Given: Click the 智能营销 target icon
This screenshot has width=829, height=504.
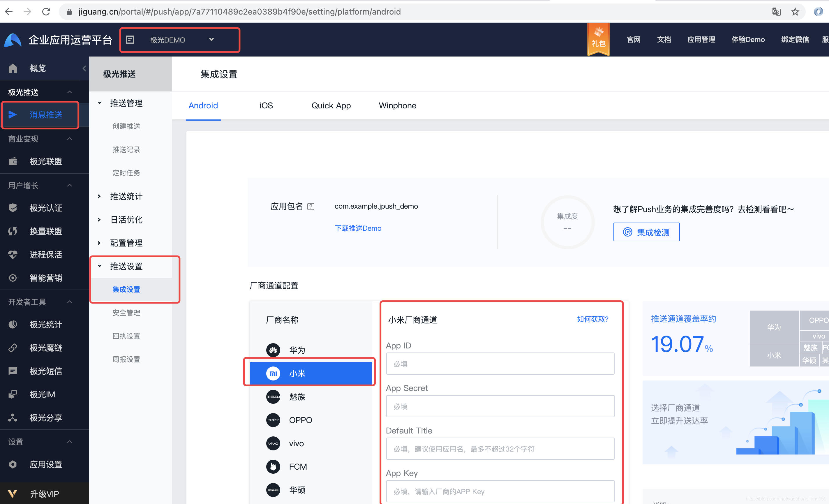Looking at the screenshot, I should 13,278.
